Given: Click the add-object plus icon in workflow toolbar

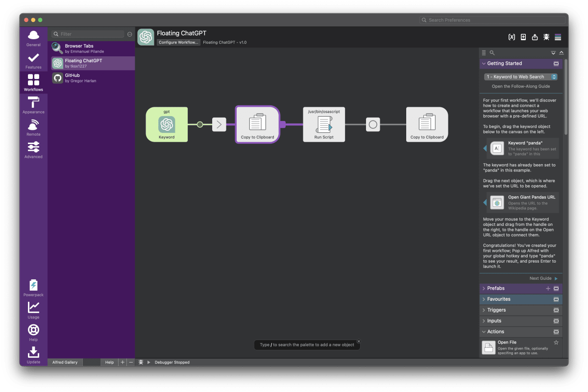Looking at the screenshot, I should coord(523,37).
